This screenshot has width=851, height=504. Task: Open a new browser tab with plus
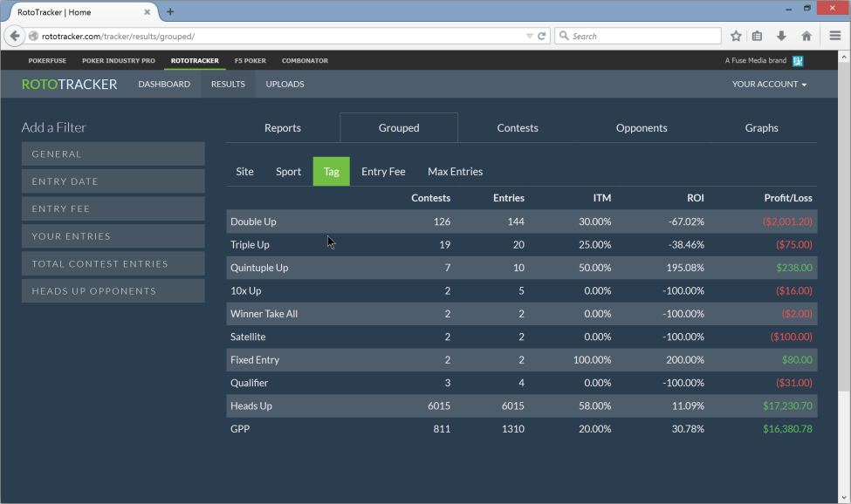170,12
